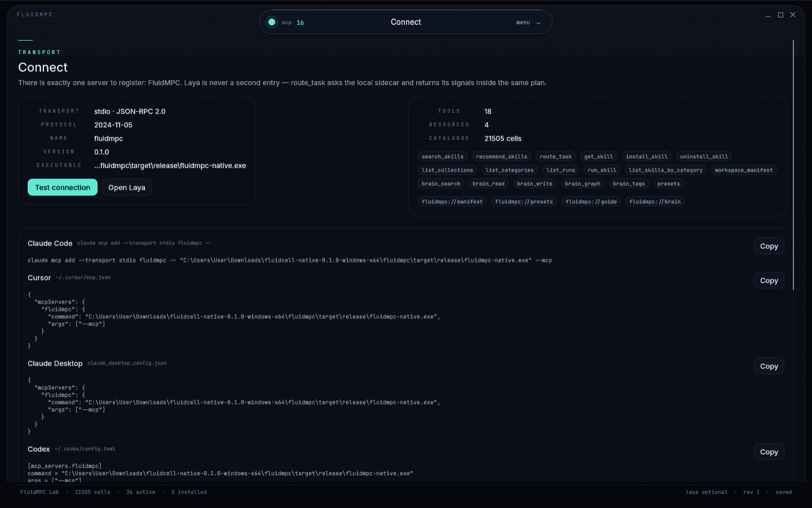This screenshot has height=508, width=812.
Task: Click the executable path value fluidmpc-native.exe
Action: (x=170, y=166)
